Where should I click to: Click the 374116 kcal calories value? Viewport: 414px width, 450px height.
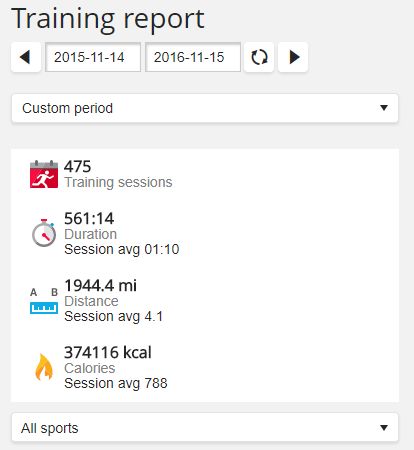tap(108, 352)
